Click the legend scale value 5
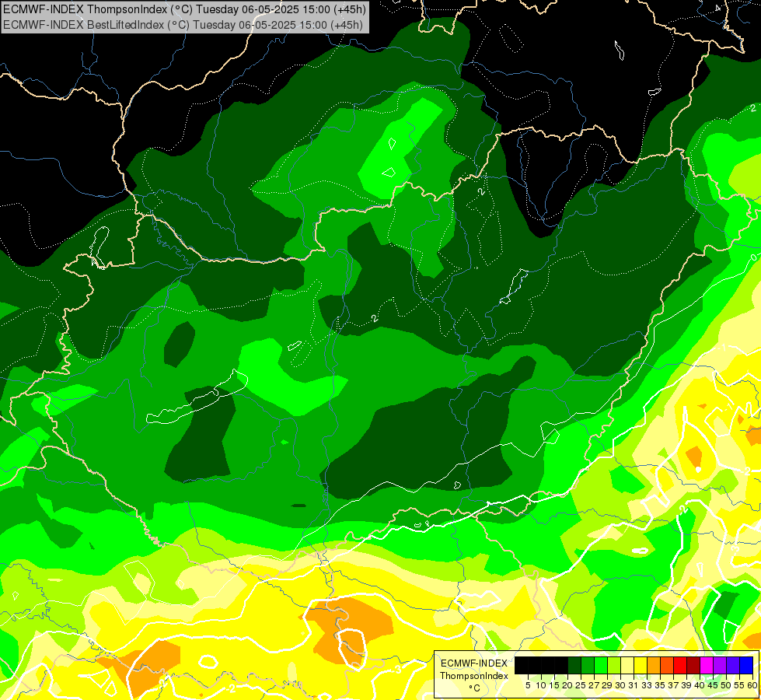This screenshot has width=761, height=700. click(x=528, y=685)
